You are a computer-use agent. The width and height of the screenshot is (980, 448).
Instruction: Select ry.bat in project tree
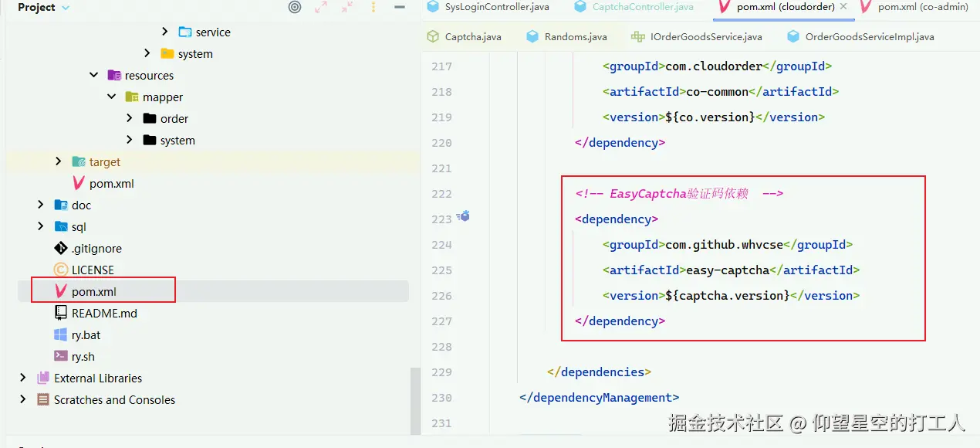[x=86, y=334]
